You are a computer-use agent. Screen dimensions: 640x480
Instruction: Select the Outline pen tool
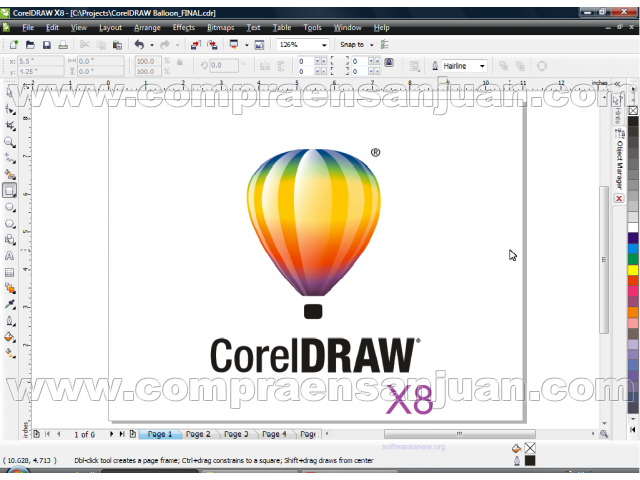click(x=10, y=321)
